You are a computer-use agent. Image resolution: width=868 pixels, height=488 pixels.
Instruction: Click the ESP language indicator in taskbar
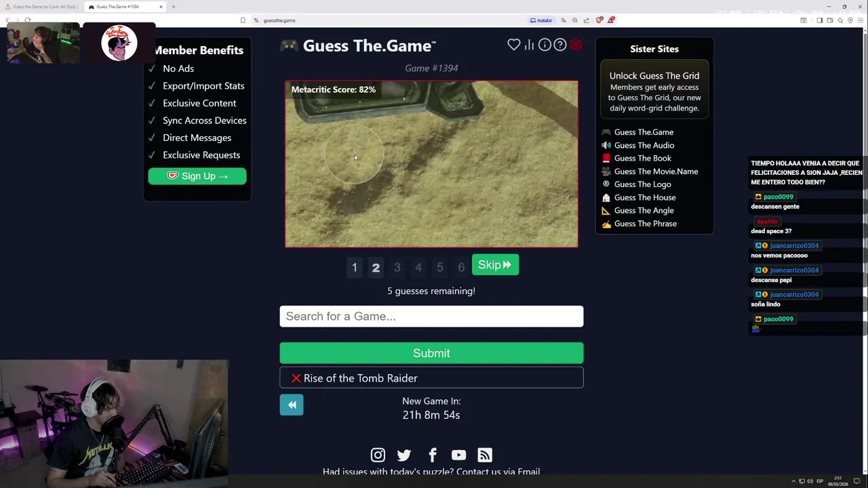click(x=820, y=481)
